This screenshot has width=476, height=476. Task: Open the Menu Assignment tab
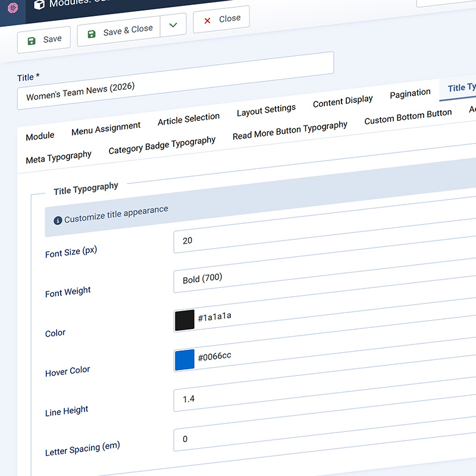point(106,128)
